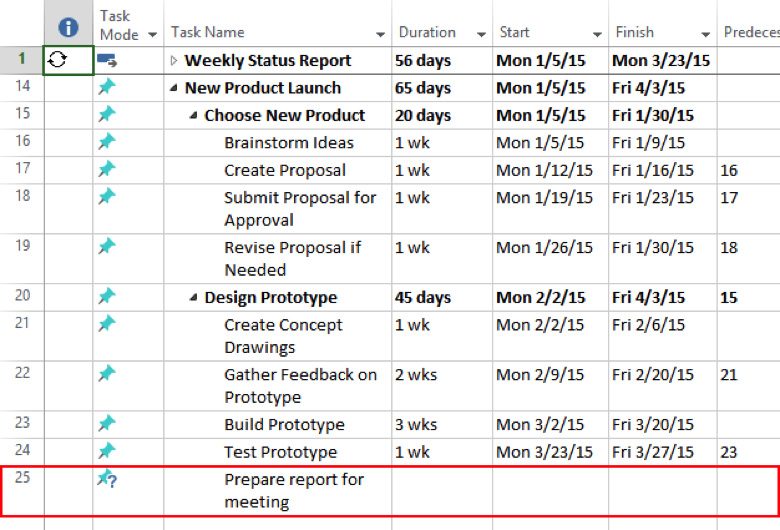Click the pin with question mark in row 25
780x530 pixels.
108,480
